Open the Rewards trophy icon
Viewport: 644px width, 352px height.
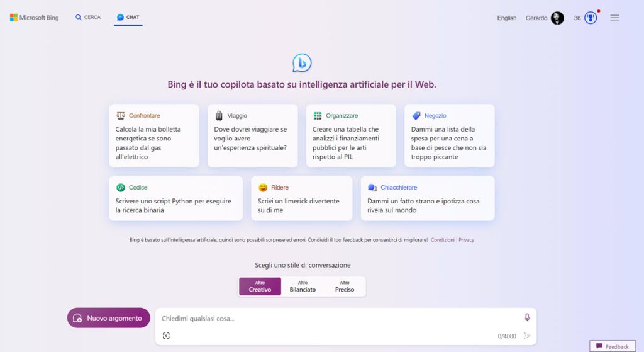tap(591, 18)
